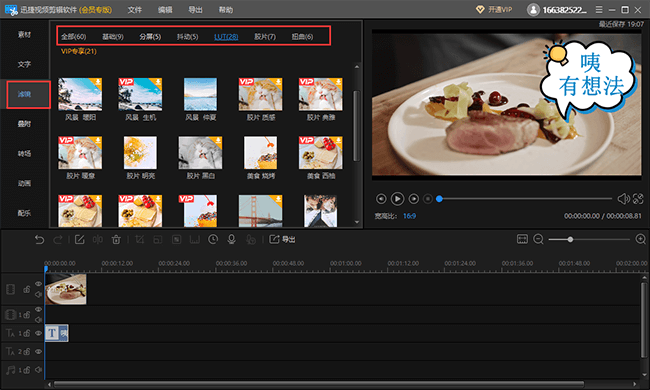
Task: Zoom out the timeline with minus magnifier
Action: pos(538,239)
